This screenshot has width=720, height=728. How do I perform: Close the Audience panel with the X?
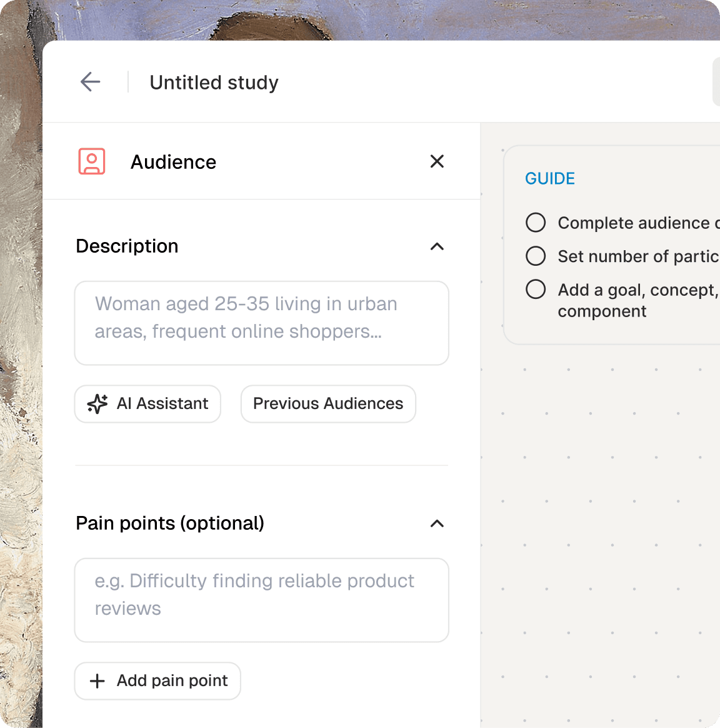436,161
